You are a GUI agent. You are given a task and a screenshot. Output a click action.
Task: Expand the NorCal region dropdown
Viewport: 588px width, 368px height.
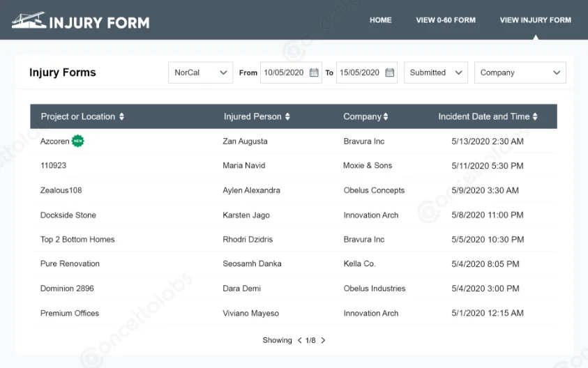201,72
